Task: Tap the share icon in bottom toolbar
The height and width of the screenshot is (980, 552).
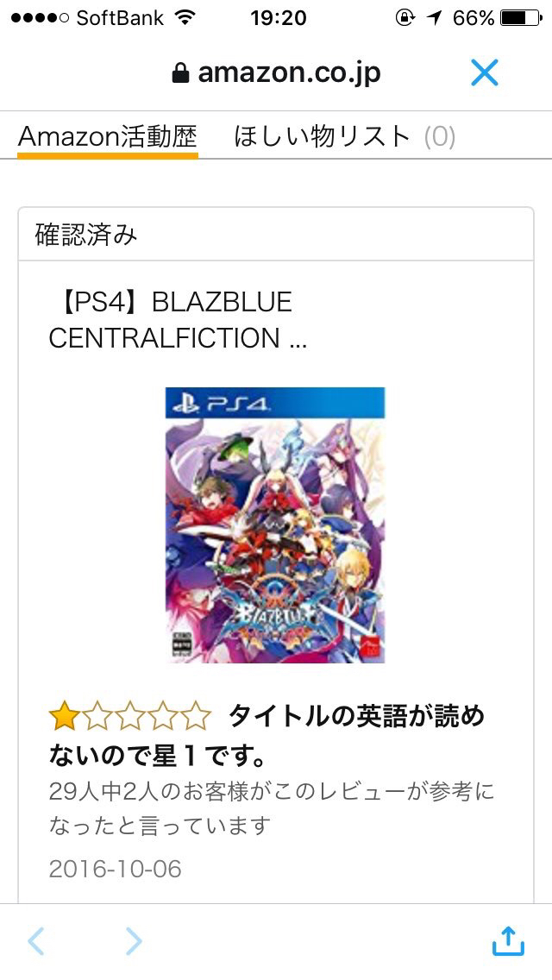Action: (508, 940)
